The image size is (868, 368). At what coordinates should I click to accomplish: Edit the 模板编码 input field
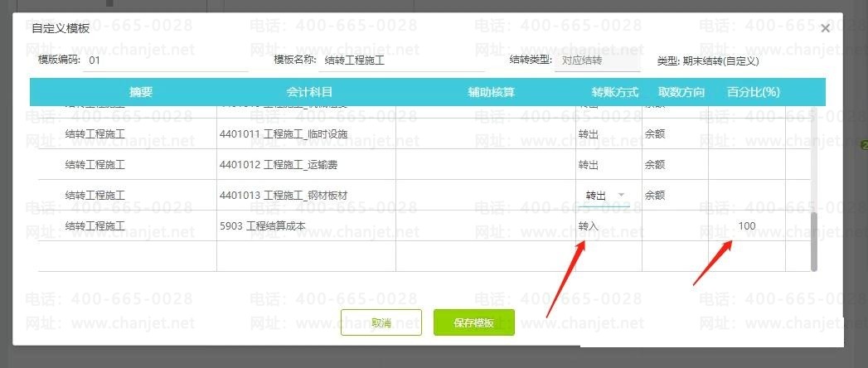click(x=166, y=61)
